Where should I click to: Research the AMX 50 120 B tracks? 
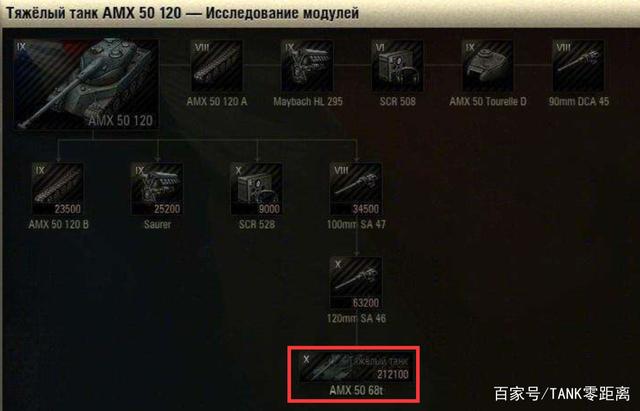click(58, 189)
